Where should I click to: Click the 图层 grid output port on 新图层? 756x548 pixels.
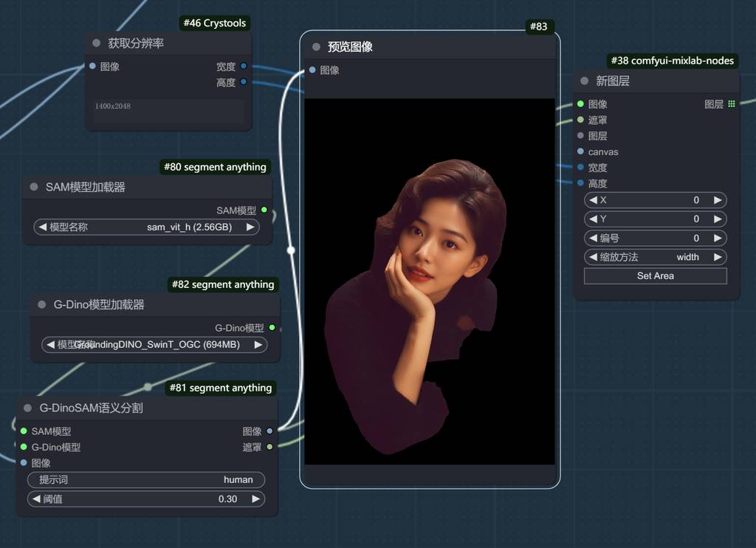pos(731,104)
